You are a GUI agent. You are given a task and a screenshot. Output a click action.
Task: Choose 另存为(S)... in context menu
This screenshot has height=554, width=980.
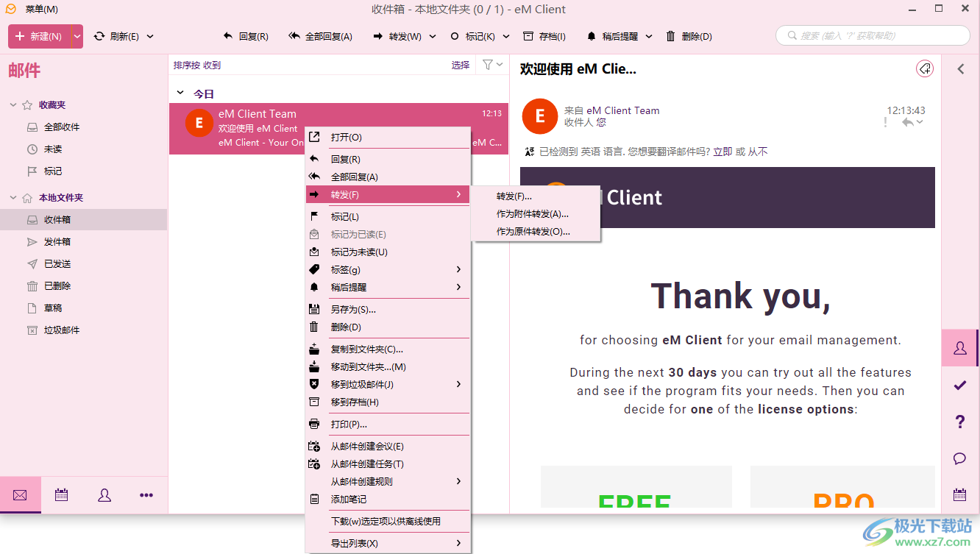point(388,310)
